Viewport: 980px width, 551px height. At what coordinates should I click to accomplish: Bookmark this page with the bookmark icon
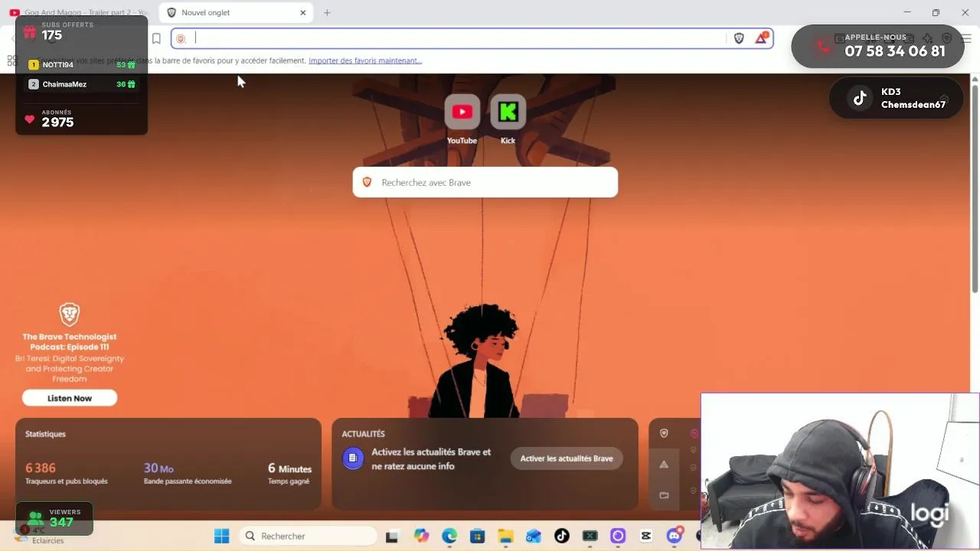[156, 38]
